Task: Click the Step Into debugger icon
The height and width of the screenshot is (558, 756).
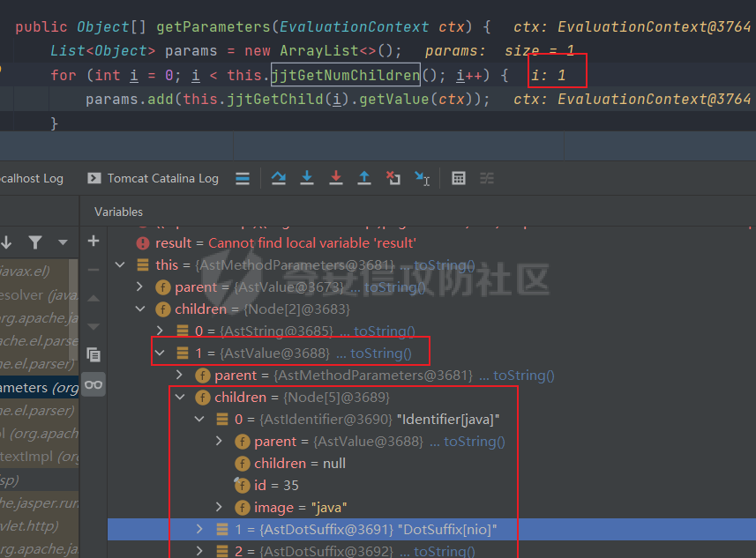Action: tap(307, 178)
